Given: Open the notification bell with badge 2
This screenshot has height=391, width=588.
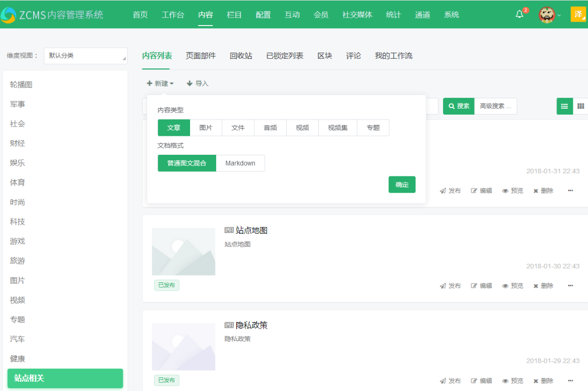Looking at the screenshot, I should (x=519, y=15).
